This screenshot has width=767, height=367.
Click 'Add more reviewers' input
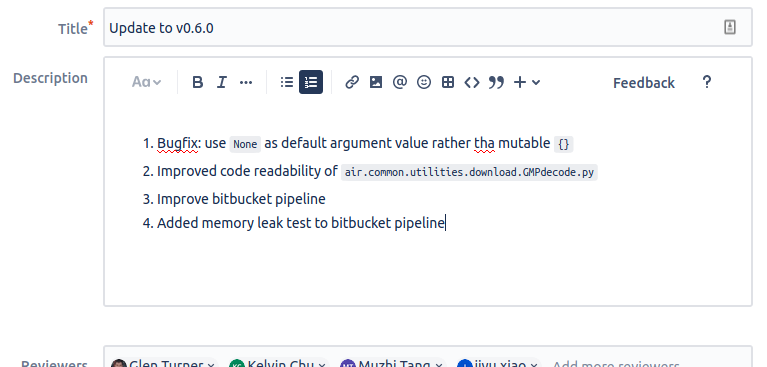(615, 365)
